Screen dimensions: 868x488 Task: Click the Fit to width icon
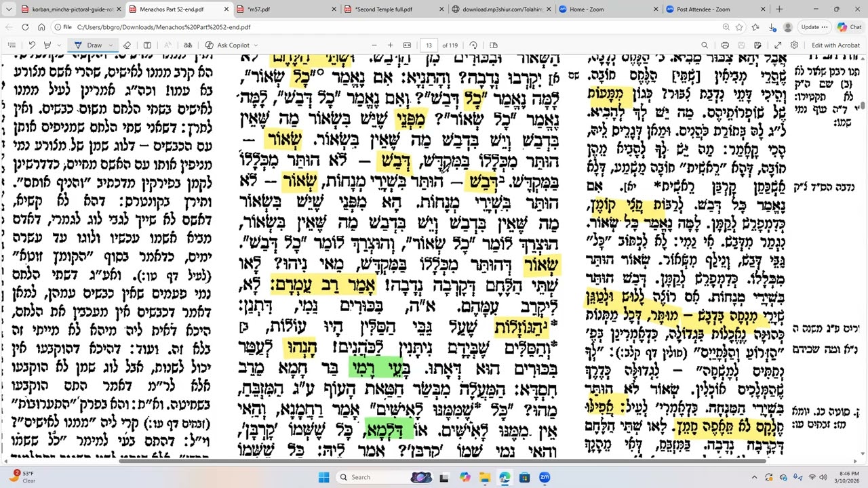[407, 45]
